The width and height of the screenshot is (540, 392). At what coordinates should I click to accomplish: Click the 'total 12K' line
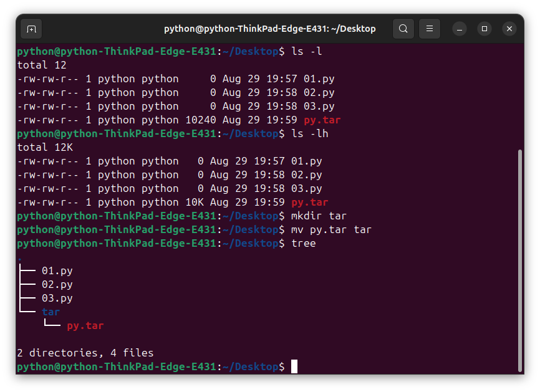45,148
